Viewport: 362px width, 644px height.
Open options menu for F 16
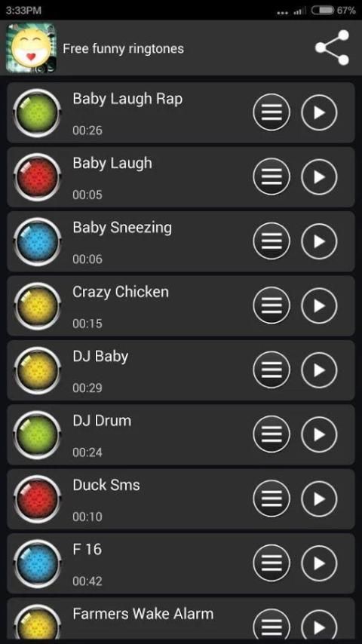[271, 563]
